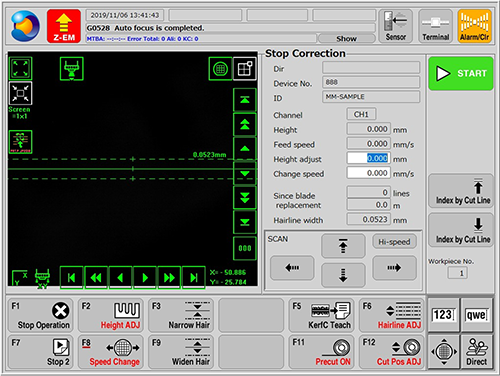Toggle the Hi-speed scan option

tap(394, 242)
